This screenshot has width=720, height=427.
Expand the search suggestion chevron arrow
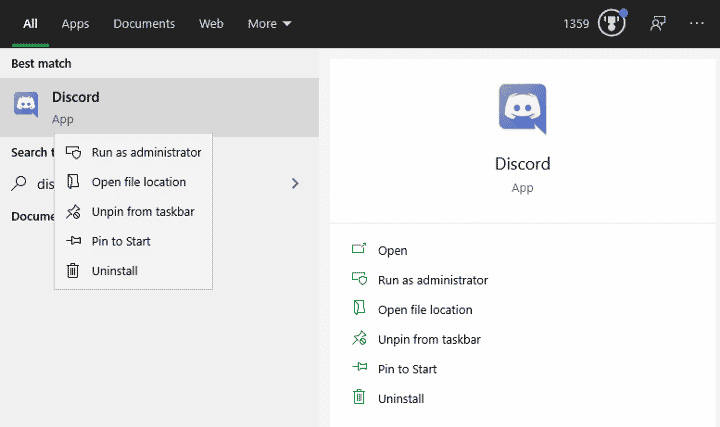click(x=295, y=183)
